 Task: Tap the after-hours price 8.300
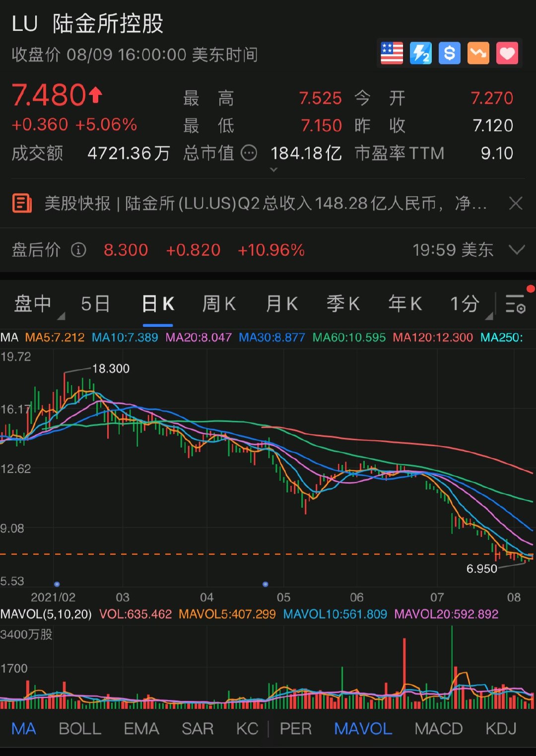[126, 250]
